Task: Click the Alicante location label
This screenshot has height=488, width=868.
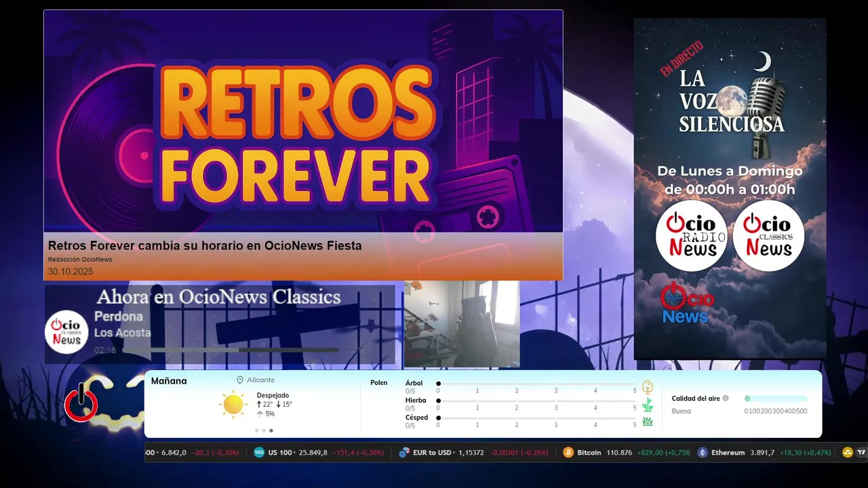Action: (x=261, y=380)
